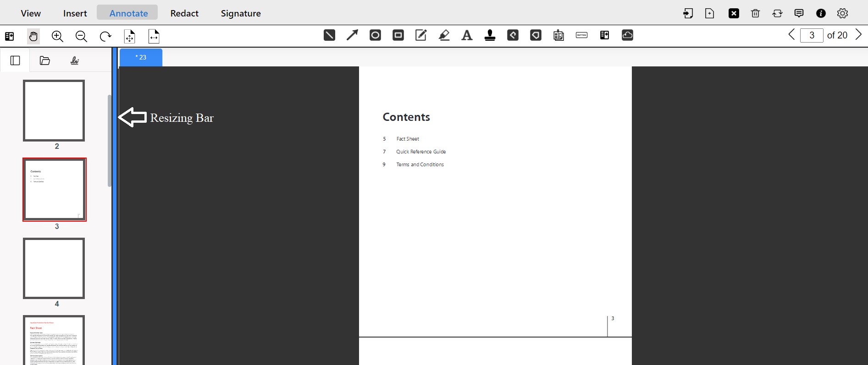Open the signatures panel tab in sidebar
This screenshot has width=868, height=365.
[x=75, y=60]
